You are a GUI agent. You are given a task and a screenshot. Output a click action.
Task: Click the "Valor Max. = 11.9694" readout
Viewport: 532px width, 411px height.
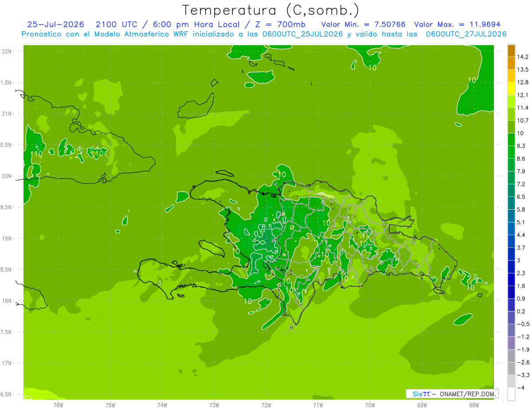(x=457, y=24)
